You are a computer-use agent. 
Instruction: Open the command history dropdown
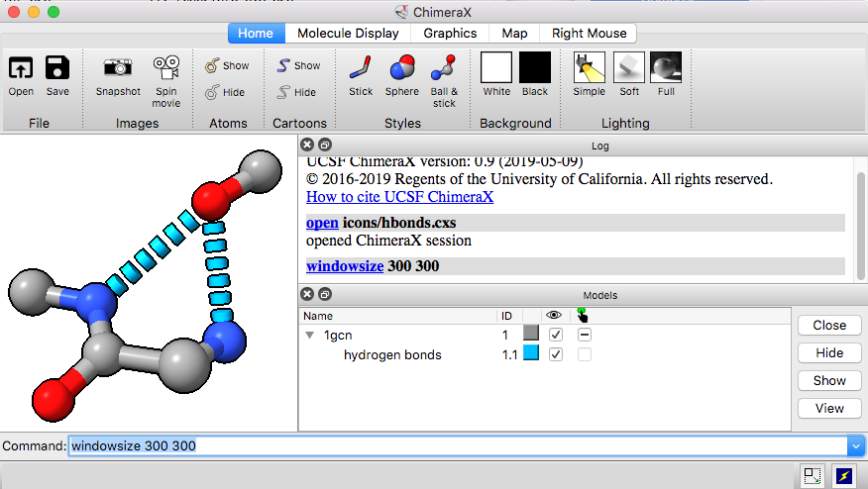coord(855,446)
